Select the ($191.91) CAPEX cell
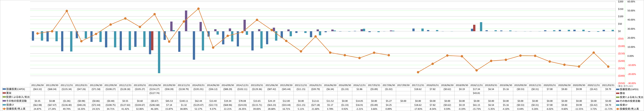Image resolution: width=644 pixels, height=111 pixels. tap(198, 89)
